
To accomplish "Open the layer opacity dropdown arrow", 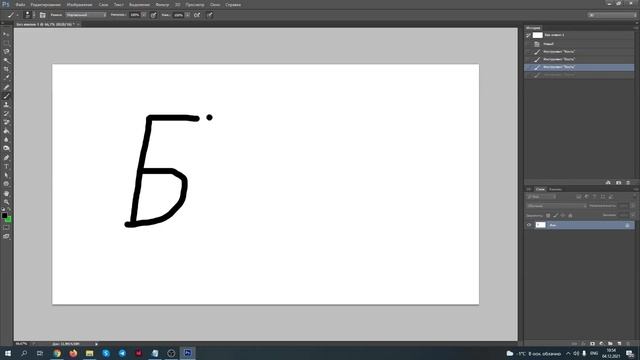I will point(632,206).
